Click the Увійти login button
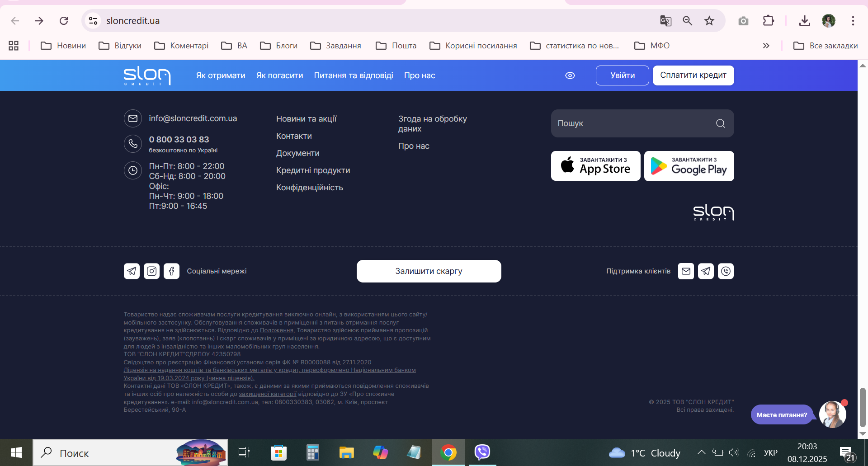Image resolution: width=868 pixels, height=466 pixels. [x=623, y=75]
